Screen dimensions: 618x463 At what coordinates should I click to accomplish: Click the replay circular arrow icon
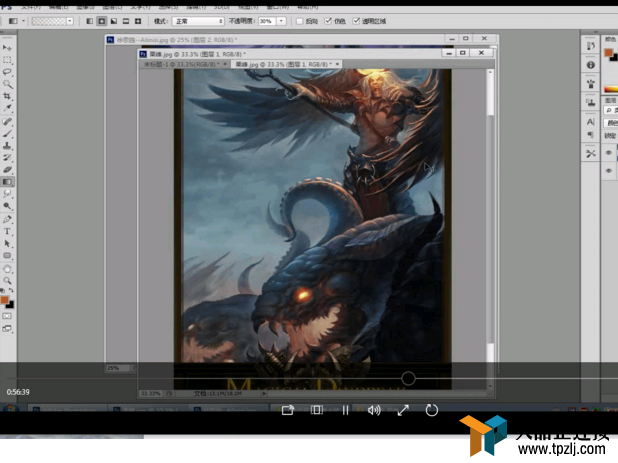pos(432,410)
